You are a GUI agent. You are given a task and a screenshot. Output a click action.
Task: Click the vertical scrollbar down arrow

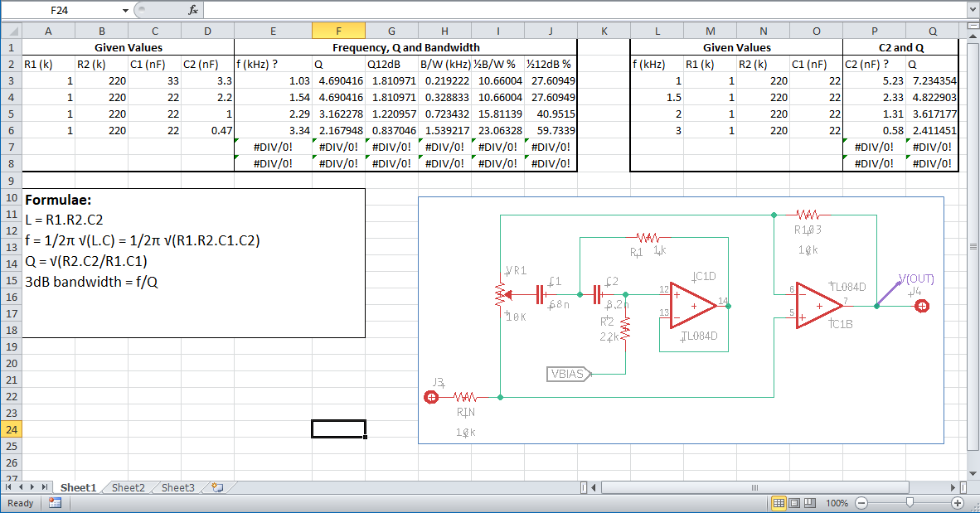coord(973,474)
